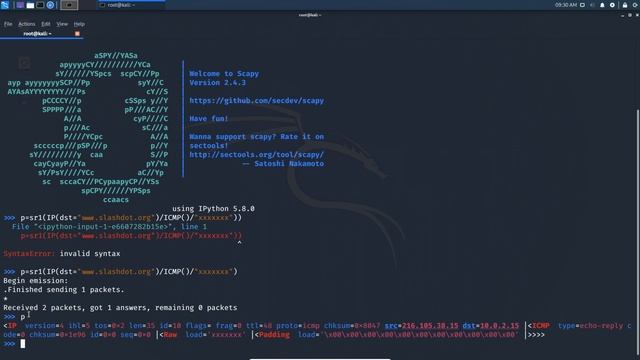Click '<Raw' in packet output
Image resolution: width=640 pixels, height=360 pixels.
168,335
